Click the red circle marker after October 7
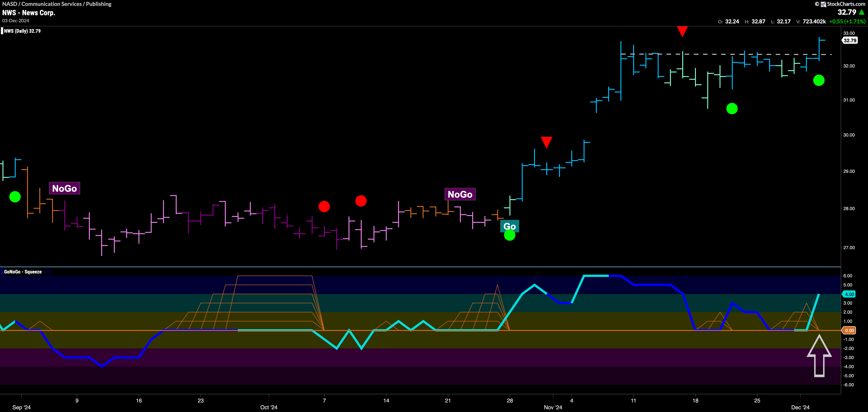Image resolution: width=868 pixels, height=412 pixels. 361,201
